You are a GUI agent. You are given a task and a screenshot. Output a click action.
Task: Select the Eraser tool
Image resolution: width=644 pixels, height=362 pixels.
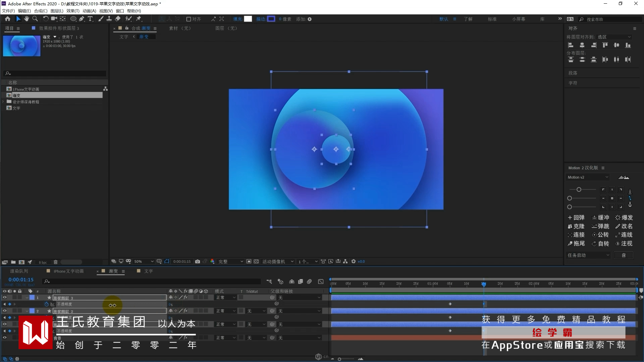pos(118,19)
